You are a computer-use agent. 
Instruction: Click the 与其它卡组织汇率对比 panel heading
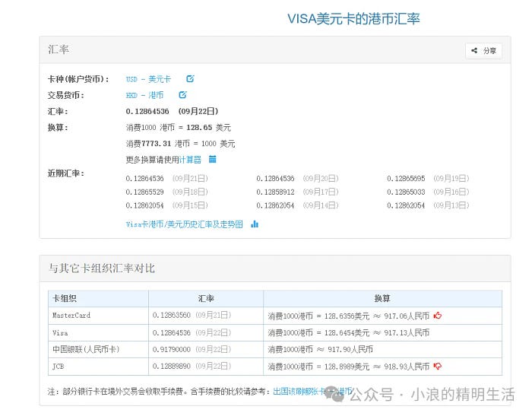point(101,268)
